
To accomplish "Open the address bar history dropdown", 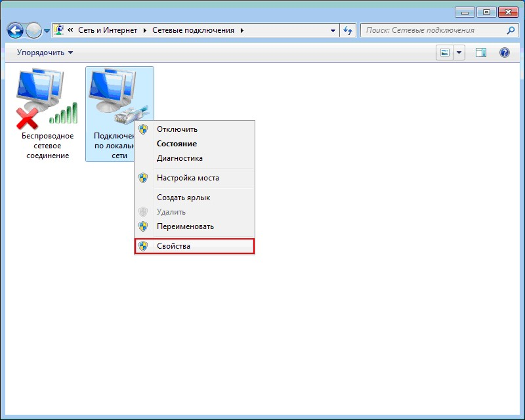I will pyautogui.click(x=334, y=30).
